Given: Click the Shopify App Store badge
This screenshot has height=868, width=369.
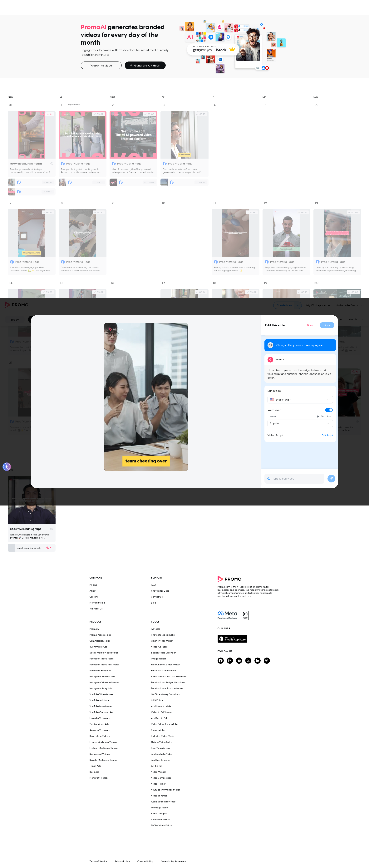Looking at the screenshot, I should click(232, 639).
